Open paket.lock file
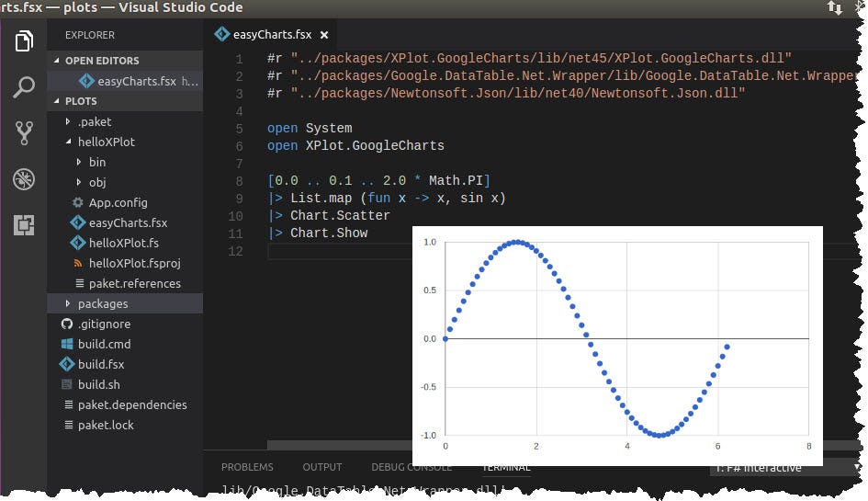868x501 pixels. [106, 425]
